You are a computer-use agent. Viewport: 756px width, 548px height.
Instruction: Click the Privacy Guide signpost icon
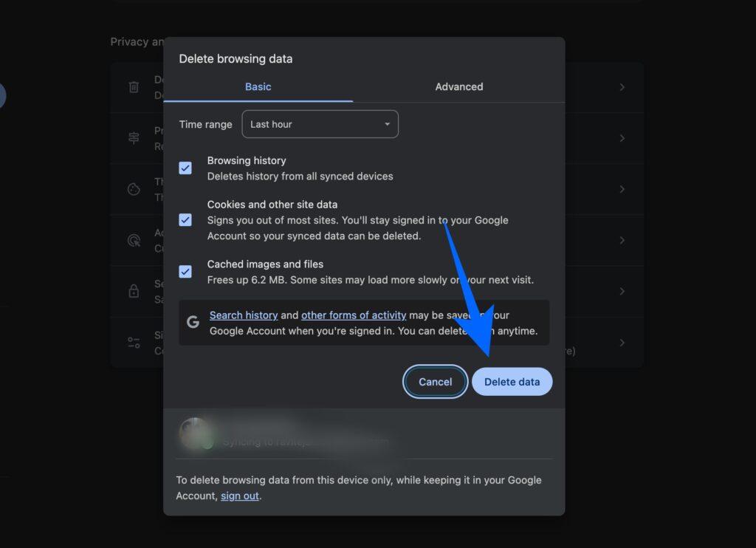[134, 138]
